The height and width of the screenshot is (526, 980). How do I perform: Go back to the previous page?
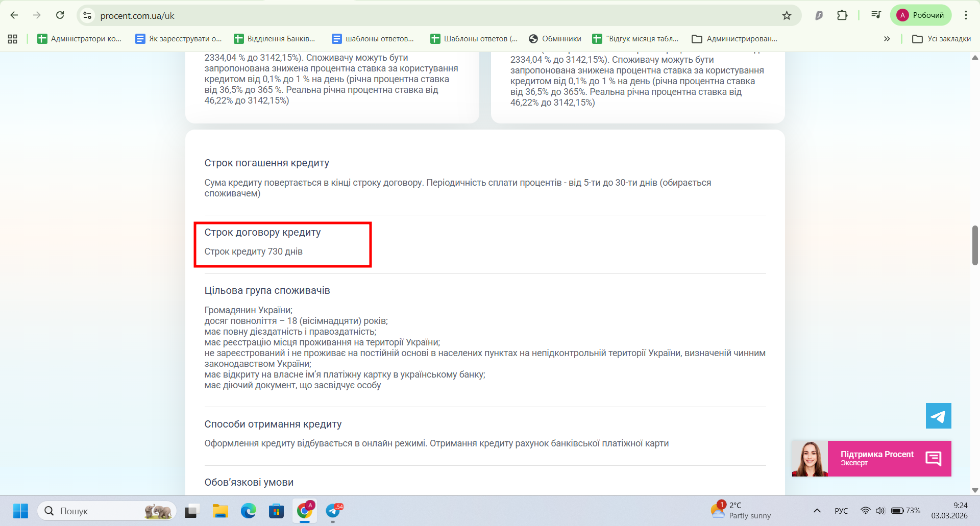point(14,15)
